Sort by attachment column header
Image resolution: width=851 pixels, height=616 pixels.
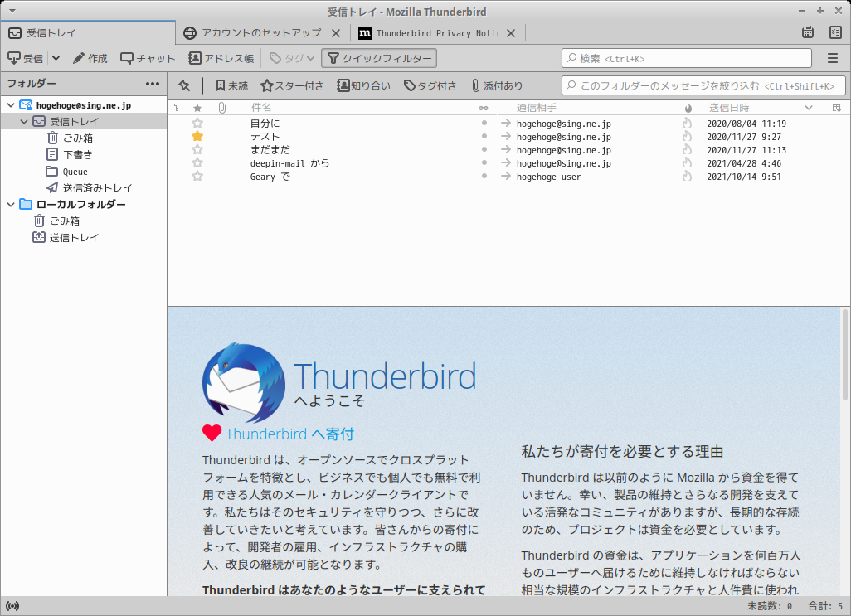(x=222, y=108)
